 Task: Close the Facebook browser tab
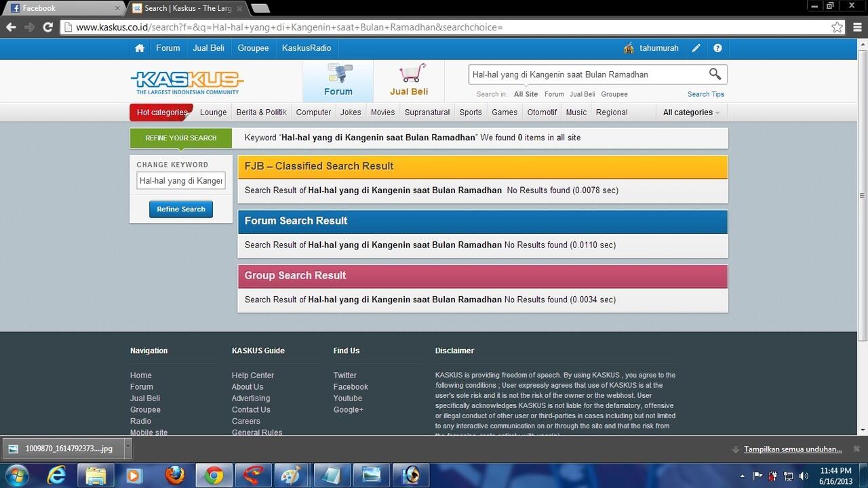pos(118,9)
